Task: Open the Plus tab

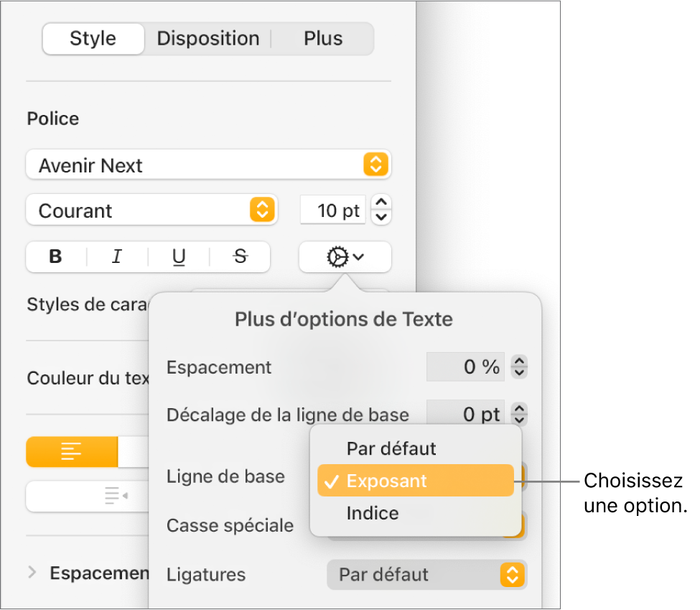Action: pos(323,39)
